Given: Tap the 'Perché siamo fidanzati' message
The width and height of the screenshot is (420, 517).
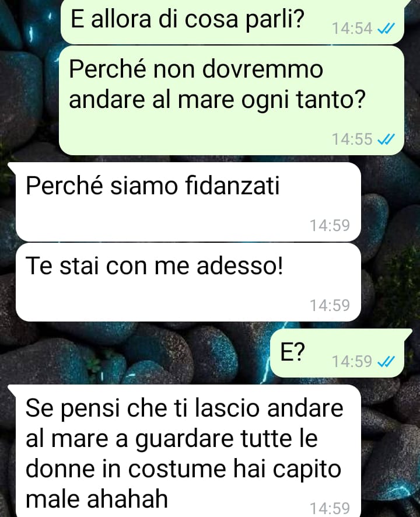Looking at the screenshot, I should [188, 201].
